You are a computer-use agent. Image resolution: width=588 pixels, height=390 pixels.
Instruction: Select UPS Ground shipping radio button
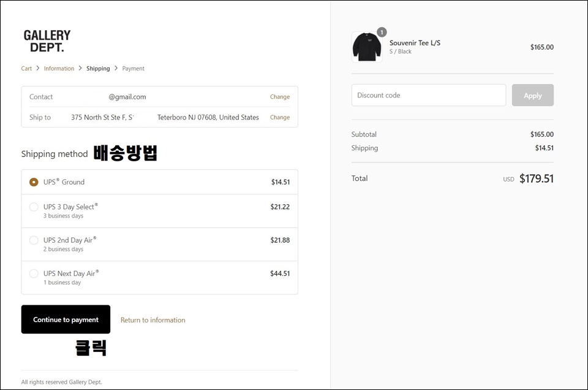pyautogui.click(x=34, y=182)
